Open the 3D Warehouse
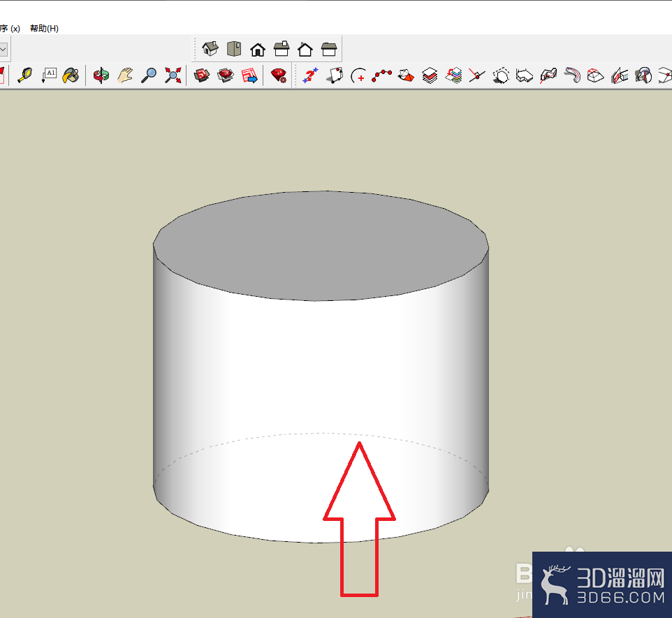 click(201, 75)
